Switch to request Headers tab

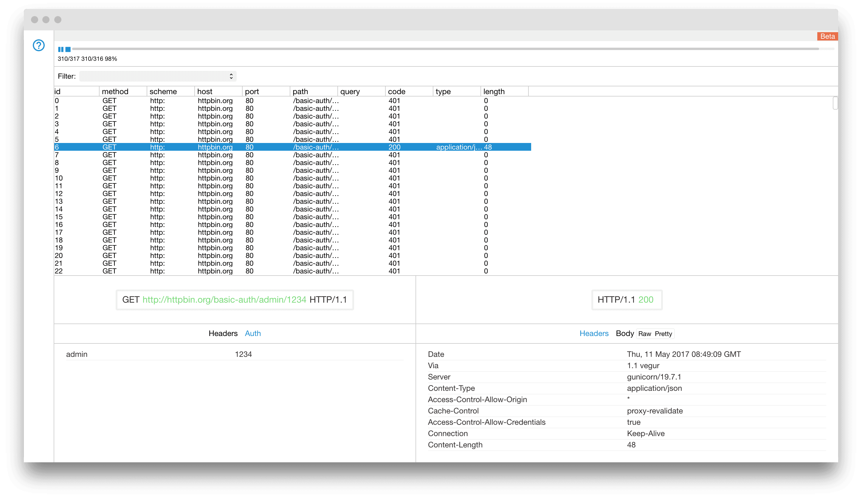(223, 333)
